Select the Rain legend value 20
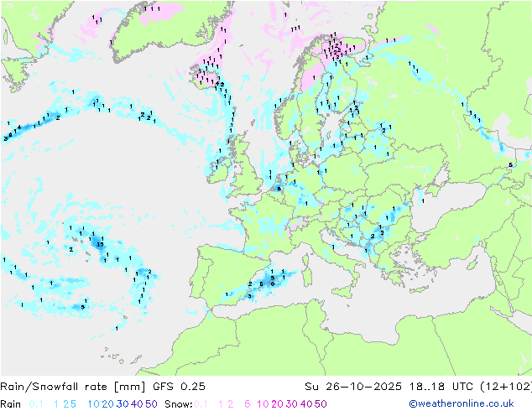Image resolution: width=532 pixels, height=411 pixels. 107,404
